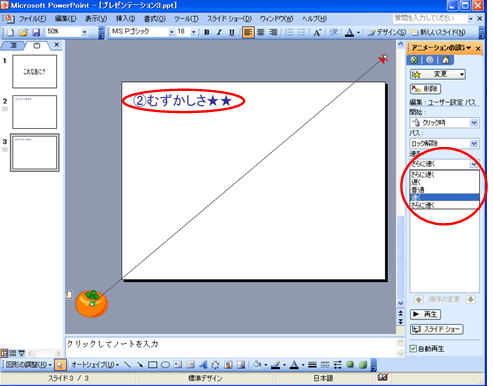
Task: Center-align text with toolbar icon
Action: click(x=261, y=32)
